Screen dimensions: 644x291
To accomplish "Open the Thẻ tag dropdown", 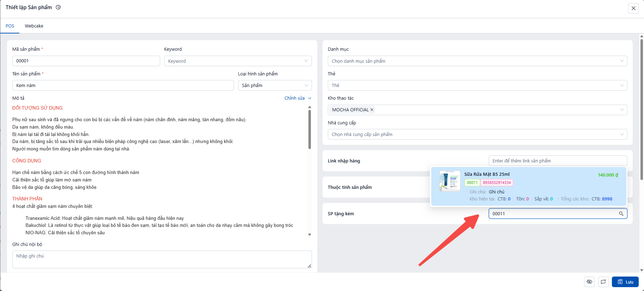I will pos(477,85).
